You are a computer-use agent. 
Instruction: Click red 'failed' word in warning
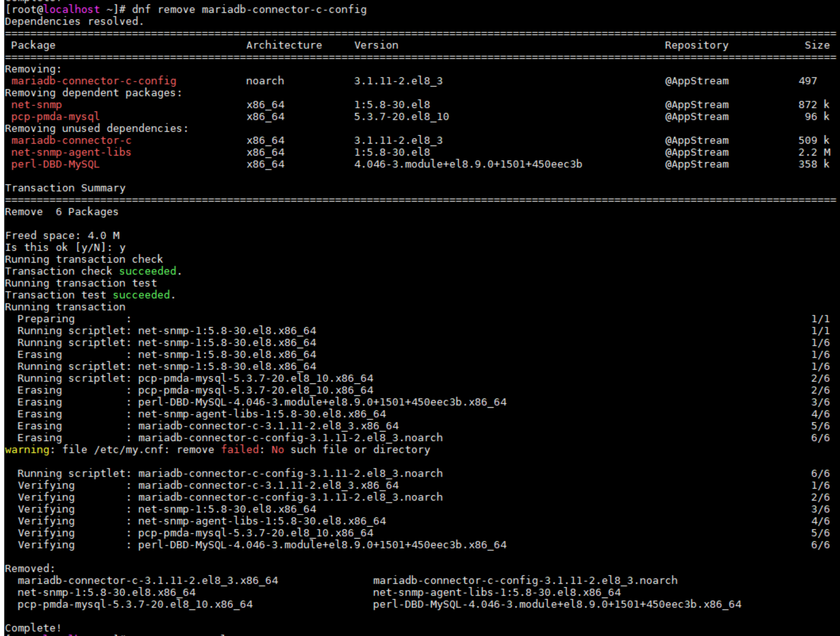point(240,450)
